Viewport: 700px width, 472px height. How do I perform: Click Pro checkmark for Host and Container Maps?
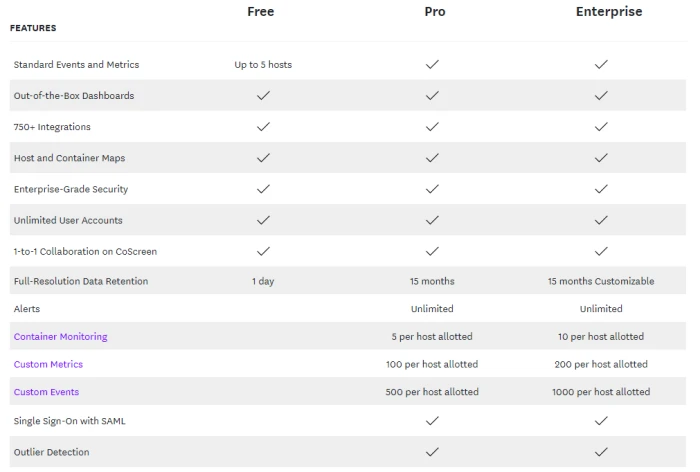pyautogui.click(x=432, y=158)
